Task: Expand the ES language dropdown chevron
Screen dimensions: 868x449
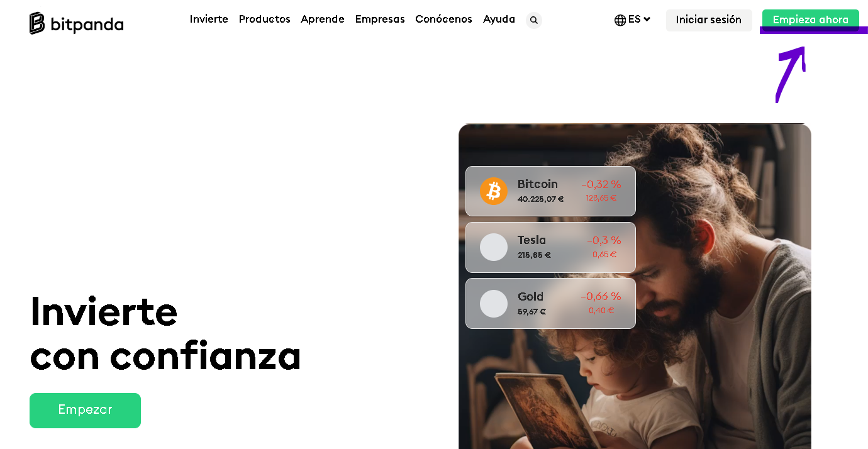Action: 647,19
